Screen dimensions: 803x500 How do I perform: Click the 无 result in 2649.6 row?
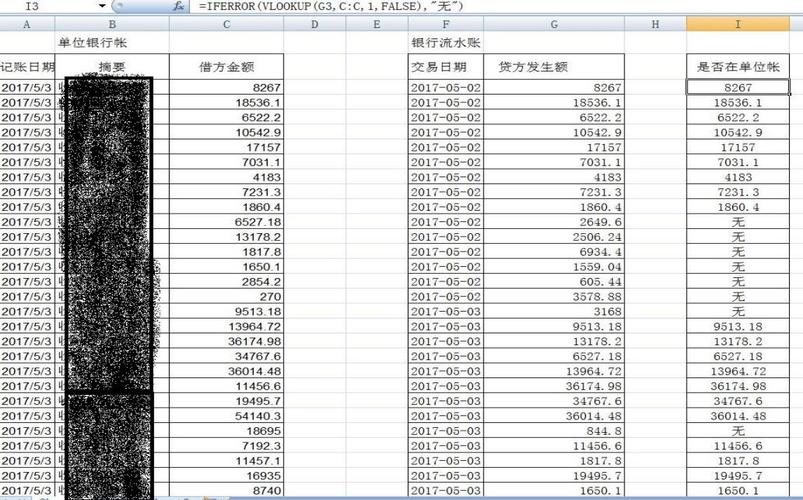point(738,221)
